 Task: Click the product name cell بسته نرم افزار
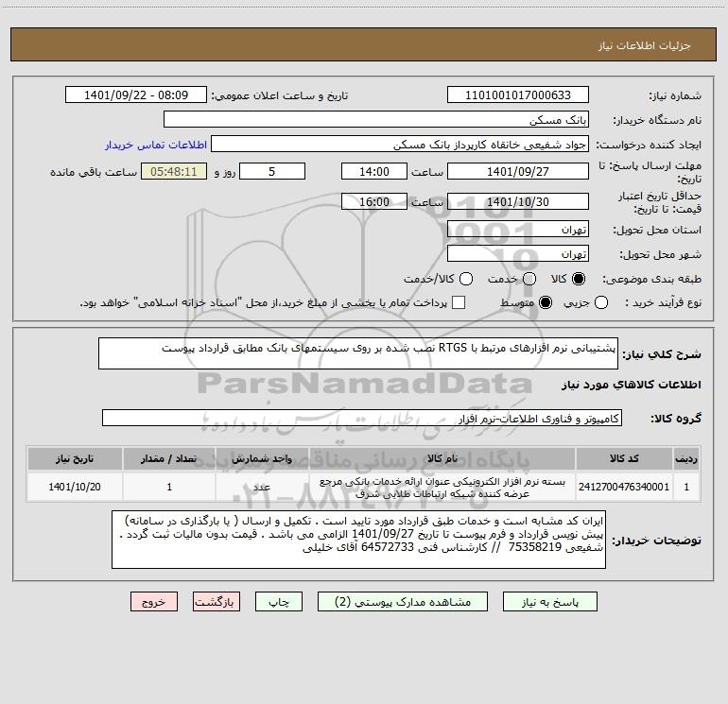point(442,488)
